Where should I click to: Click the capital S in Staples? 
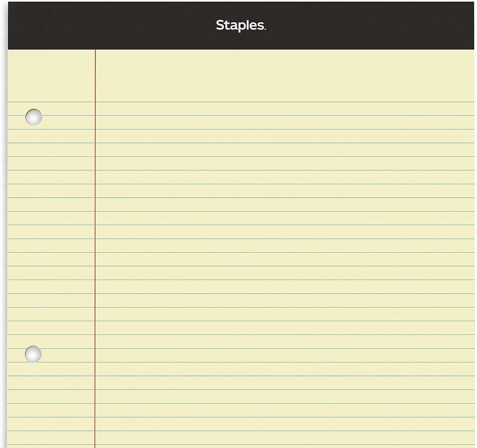point(220,25)
